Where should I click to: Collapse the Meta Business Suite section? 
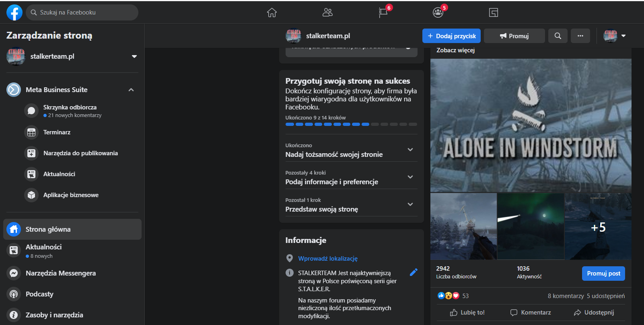(131, 90)
